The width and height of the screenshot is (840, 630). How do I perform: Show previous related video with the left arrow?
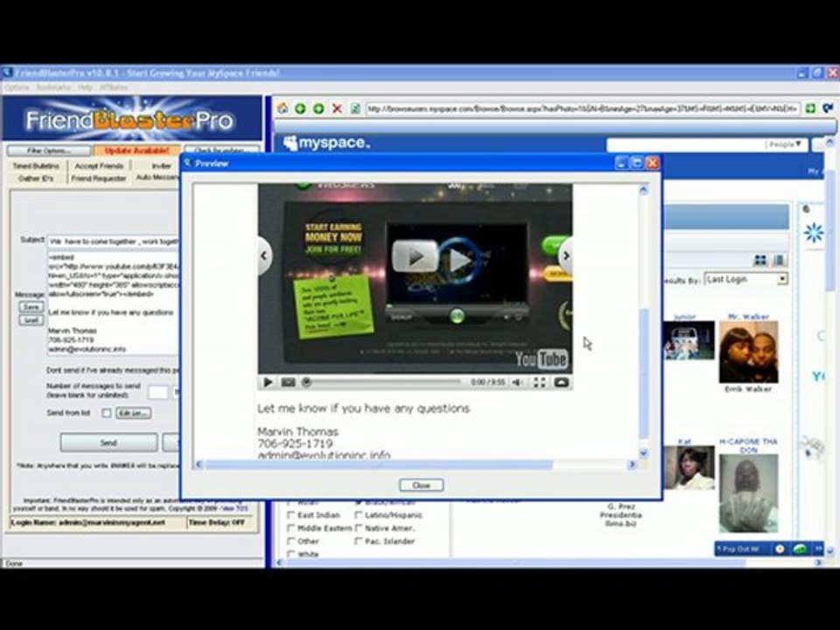pos(264,255)
